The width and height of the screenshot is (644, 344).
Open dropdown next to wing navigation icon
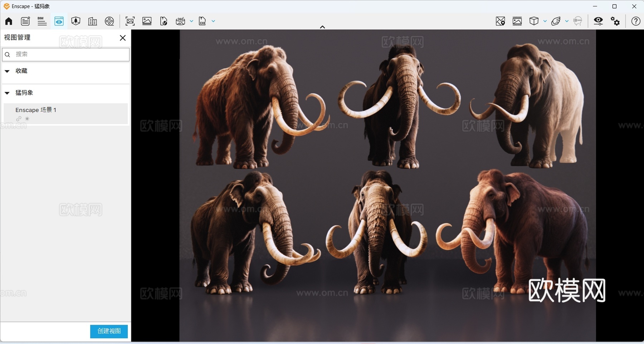coord(567,21)
